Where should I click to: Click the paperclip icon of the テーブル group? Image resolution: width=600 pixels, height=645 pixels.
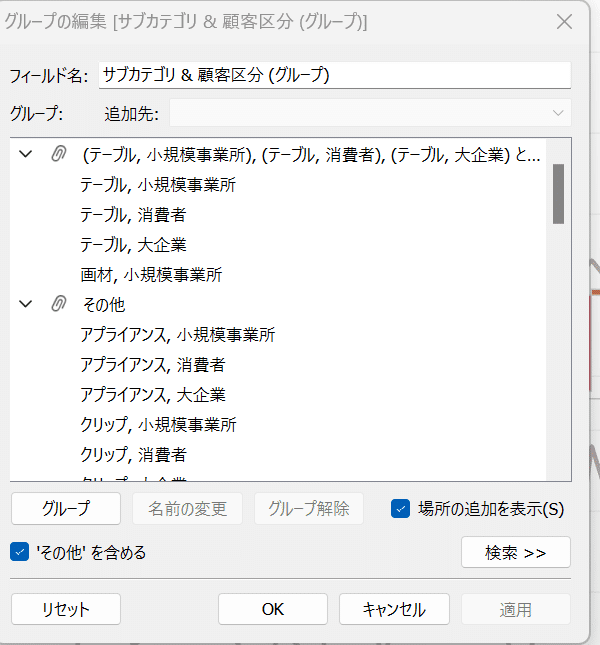point(59,154)
